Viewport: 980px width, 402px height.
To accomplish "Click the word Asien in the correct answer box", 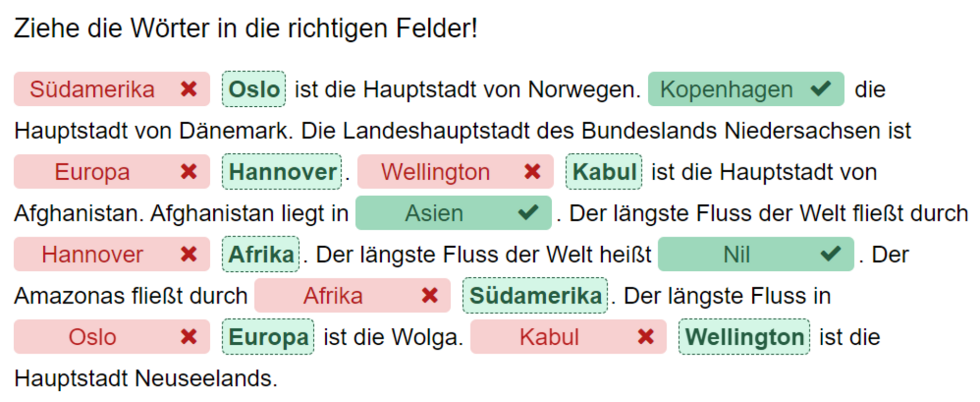I will click(x=434, y=213).
